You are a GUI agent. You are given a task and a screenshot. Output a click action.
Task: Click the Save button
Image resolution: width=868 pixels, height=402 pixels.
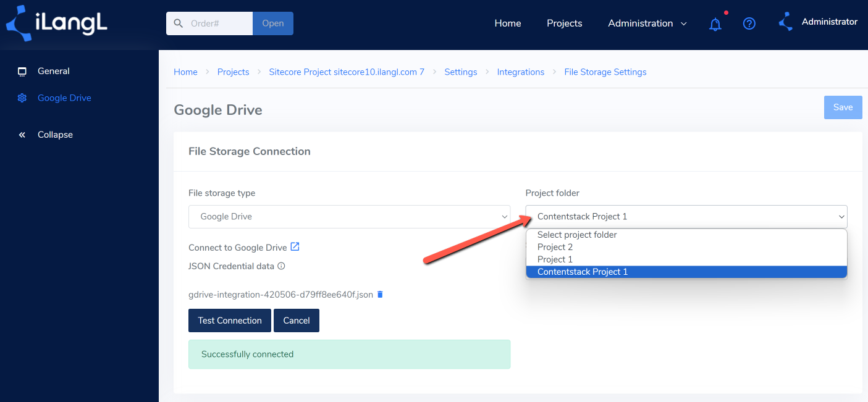pyautogui.click(x=843, y=107)
